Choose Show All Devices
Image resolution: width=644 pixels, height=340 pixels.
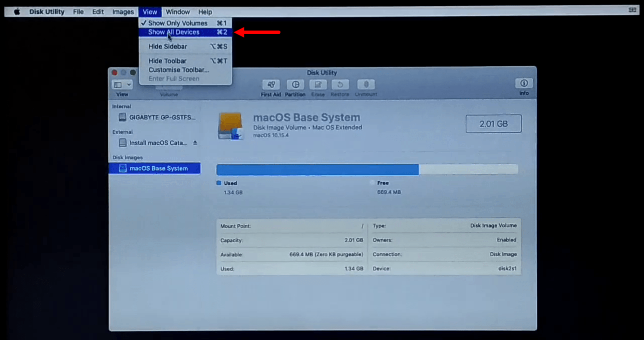(185, 32)
